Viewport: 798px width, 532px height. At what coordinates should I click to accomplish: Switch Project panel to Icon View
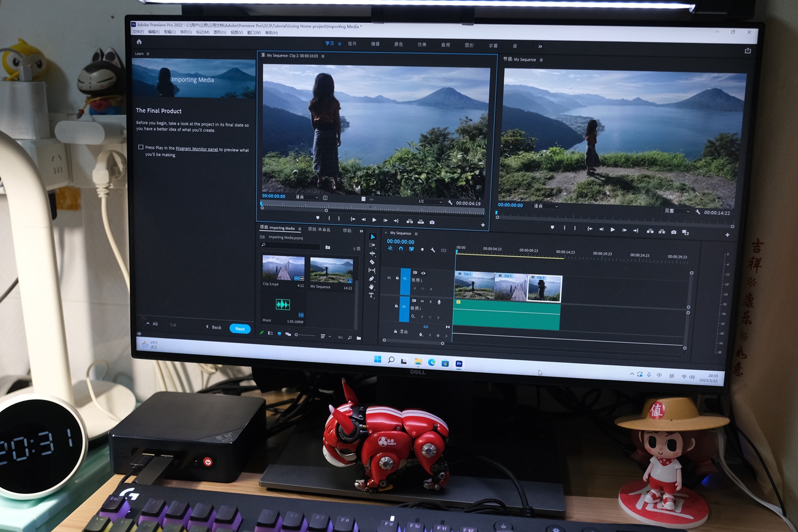(279, 333)
